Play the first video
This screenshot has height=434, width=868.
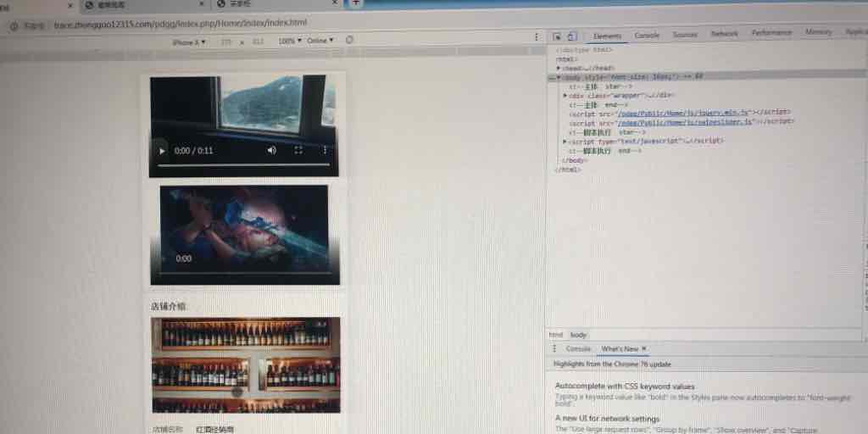point(163,150)
